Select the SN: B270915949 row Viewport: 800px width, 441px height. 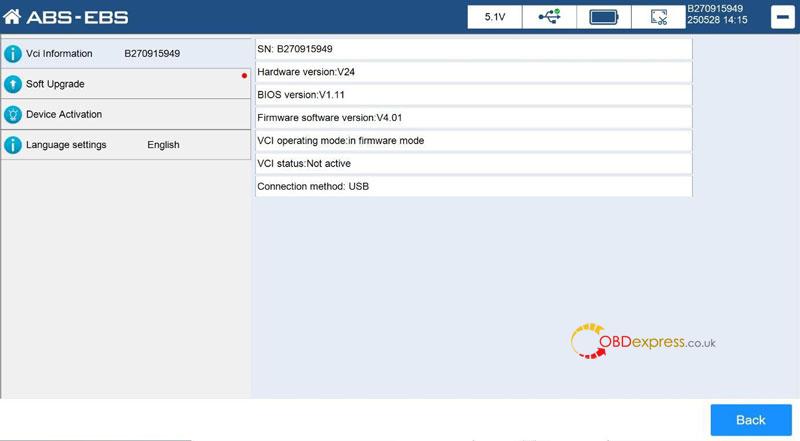coord(473,49)
